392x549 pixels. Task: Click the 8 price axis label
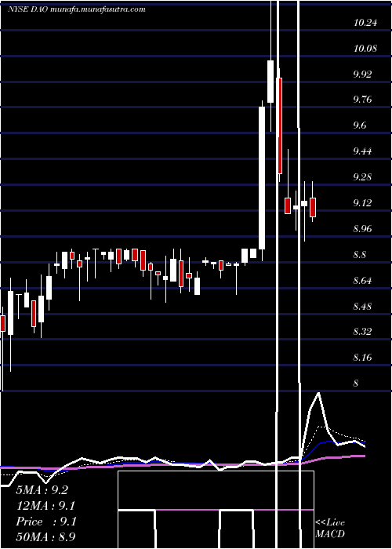(356, 383)
